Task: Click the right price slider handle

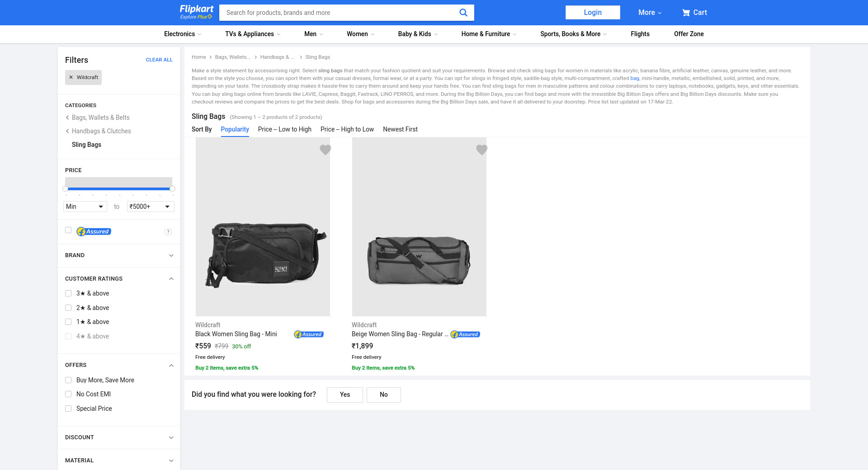Action: coord(172,188)
